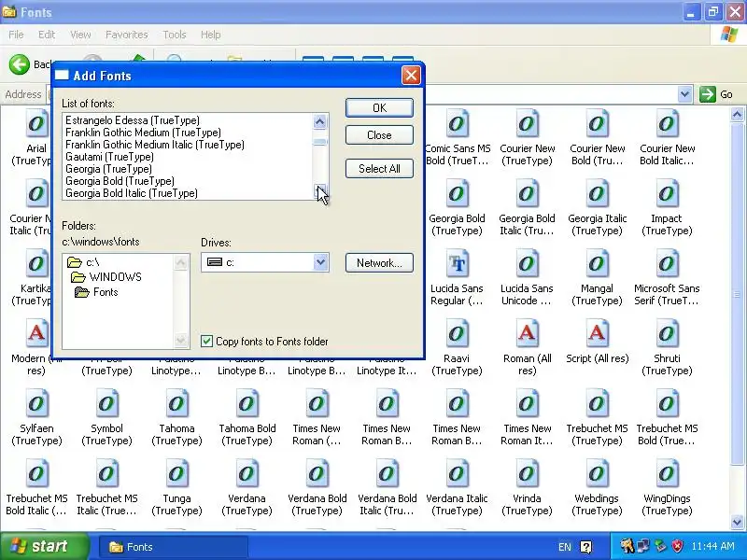This screenshot has width=747, height=560.
Task: Select the Tahoma Bold font icon
Action: tap(247, 404)
